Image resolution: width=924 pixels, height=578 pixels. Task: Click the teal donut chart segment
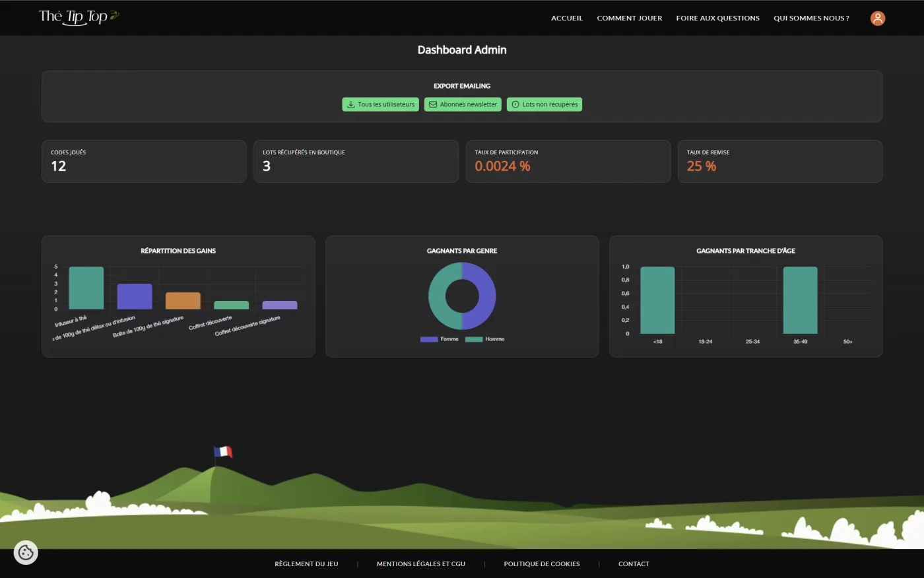[x=437, y=296]
